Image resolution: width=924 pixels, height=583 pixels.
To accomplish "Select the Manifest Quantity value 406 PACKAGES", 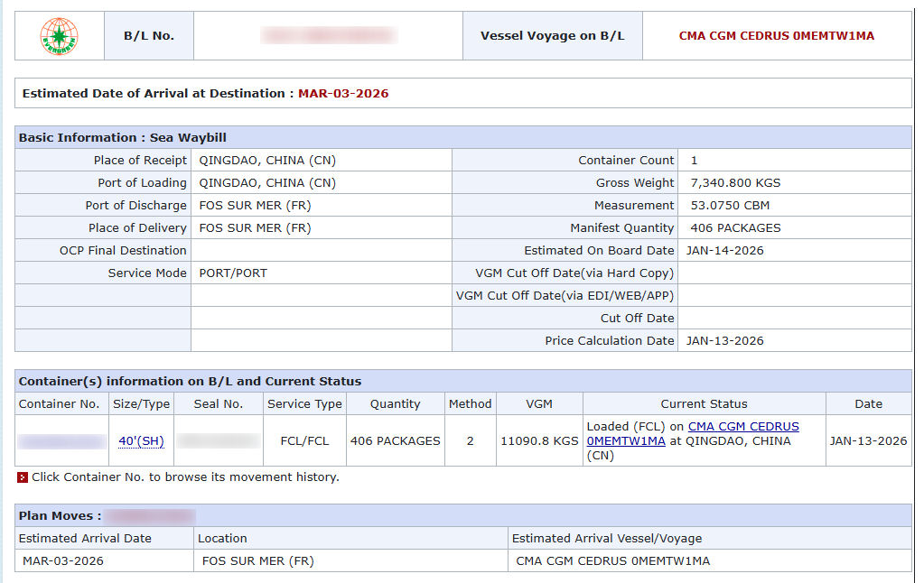I will pyautogui.click(x=735, y=228).
